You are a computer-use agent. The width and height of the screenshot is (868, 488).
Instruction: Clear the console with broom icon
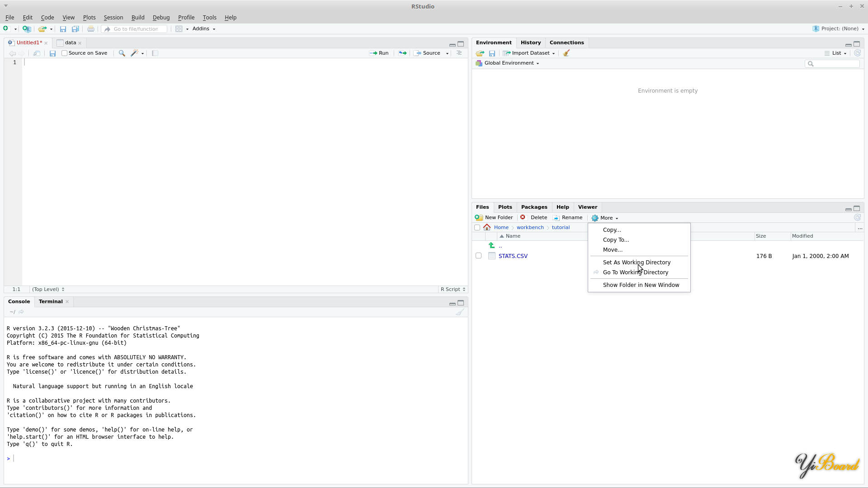(460, 312)
